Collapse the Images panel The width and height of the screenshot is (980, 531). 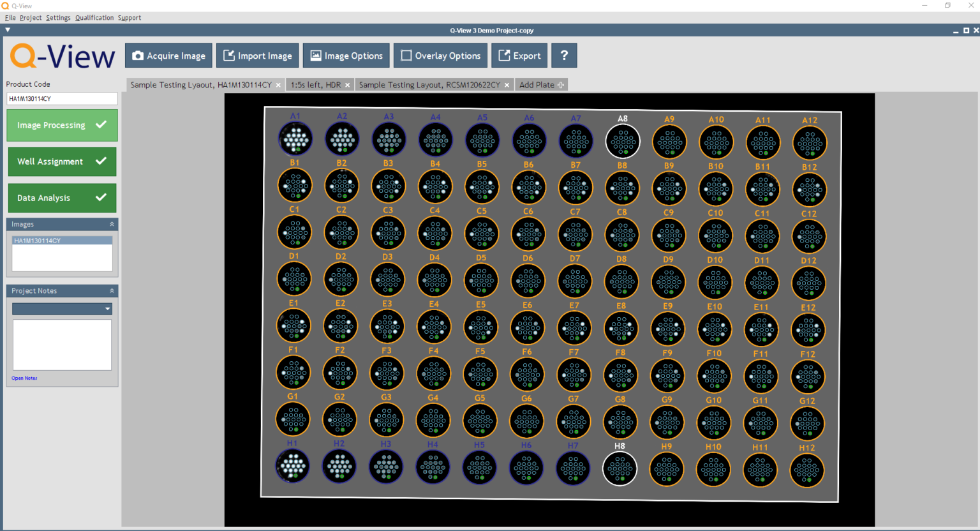(x=112, y=224)
